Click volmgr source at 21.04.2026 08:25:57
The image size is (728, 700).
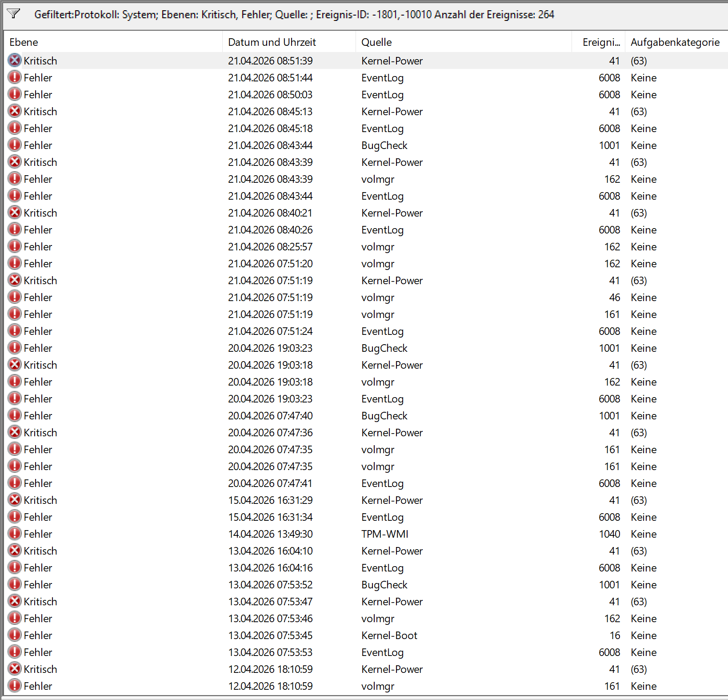point(378,247)
